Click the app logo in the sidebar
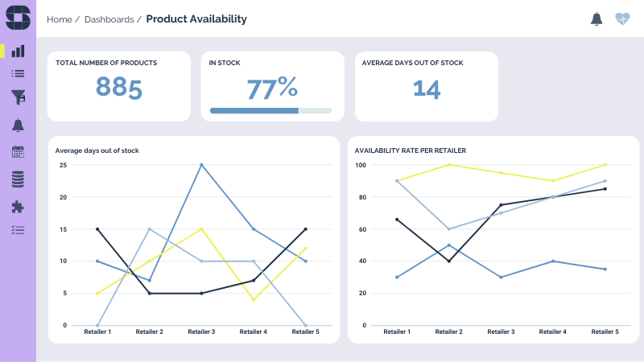The height and width of the screenshot is (362, 644). point(18,18)
